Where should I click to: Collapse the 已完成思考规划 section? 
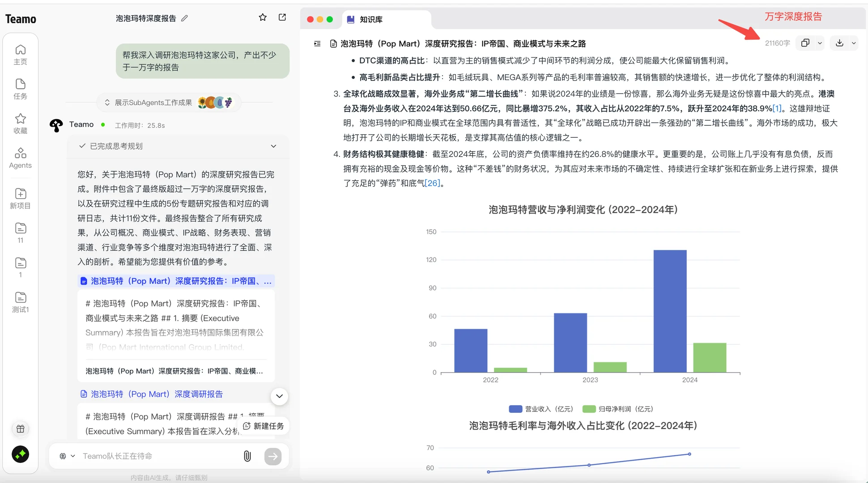click(x=273, y=146)
